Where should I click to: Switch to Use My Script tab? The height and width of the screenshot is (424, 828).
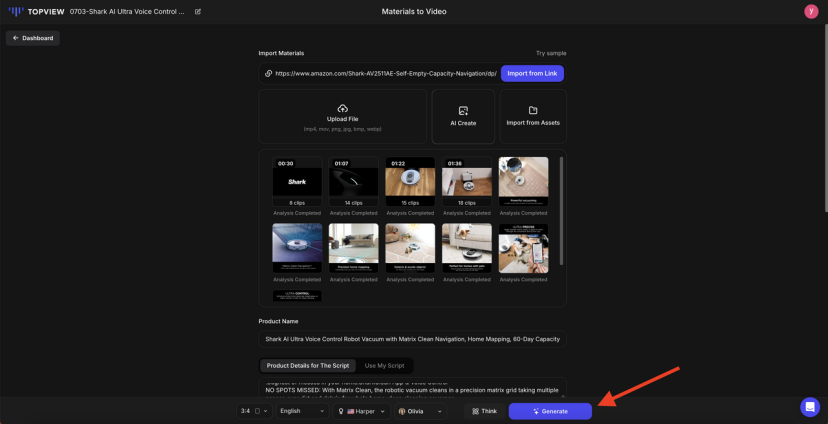384,365
